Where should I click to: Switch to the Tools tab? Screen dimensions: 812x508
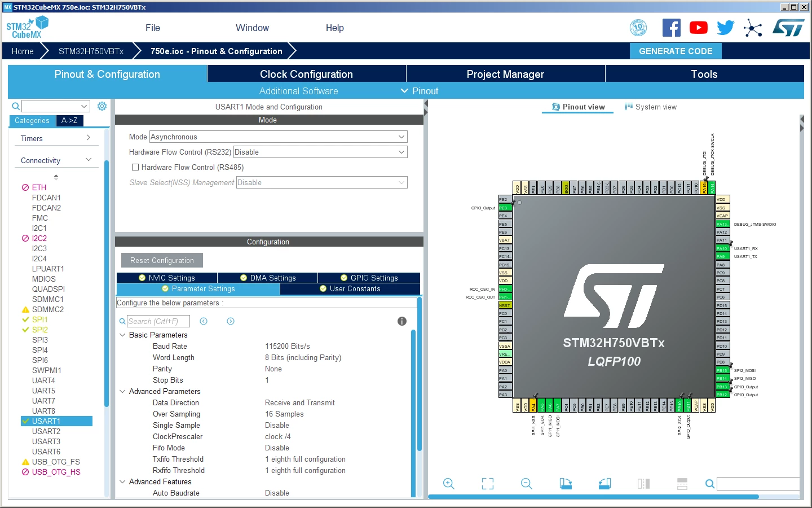705,74
